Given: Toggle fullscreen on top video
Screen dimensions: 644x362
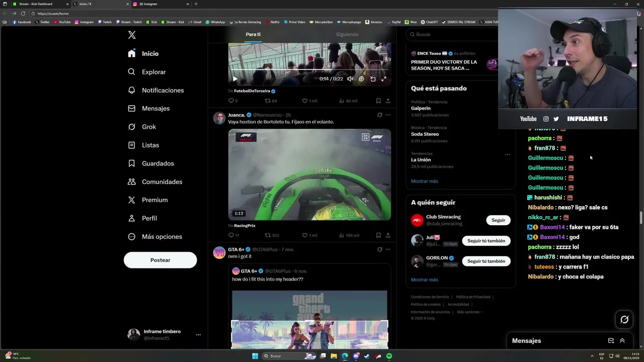Looking at the screenshot, I should tap(384, 79).
